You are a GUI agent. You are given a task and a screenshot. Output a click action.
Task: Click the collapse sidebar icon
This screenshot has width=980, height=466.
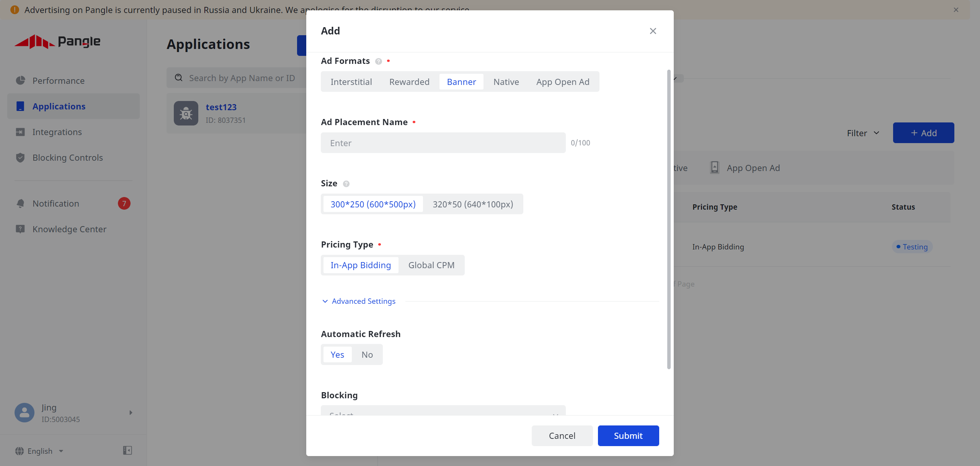pyautogui.click(x=127, y=450)
